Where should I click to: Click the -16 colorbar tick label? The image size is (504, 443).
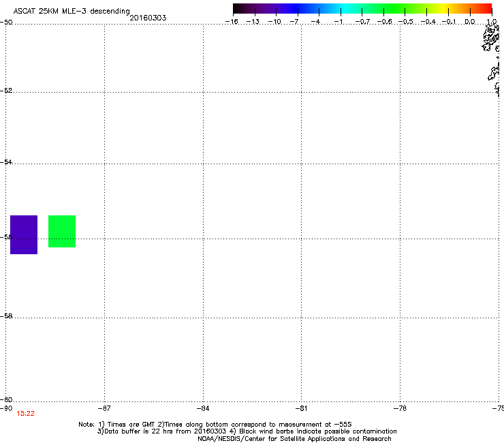(232, 22)
